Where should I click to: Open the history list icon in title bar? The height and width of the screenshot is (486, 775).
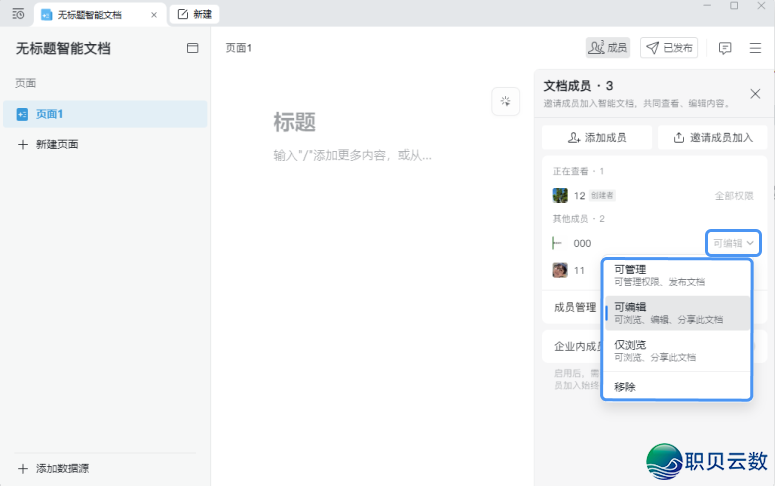(18, 14)
